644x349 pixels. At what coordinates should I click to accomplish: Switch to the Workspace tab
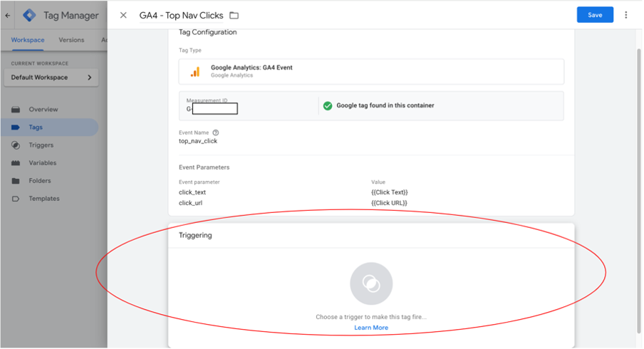click(28, 40)
